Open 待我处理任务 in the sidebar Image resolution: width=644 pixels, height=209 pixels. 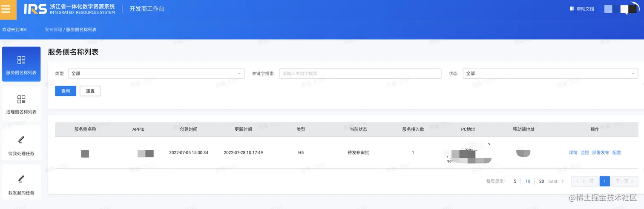pyautogui.click(x=21, y=143)
